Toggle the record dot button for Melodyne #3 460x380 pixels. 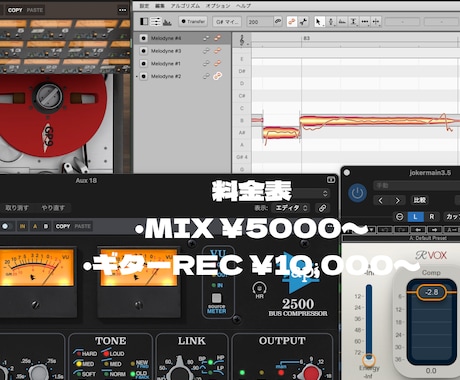[144, 51]
